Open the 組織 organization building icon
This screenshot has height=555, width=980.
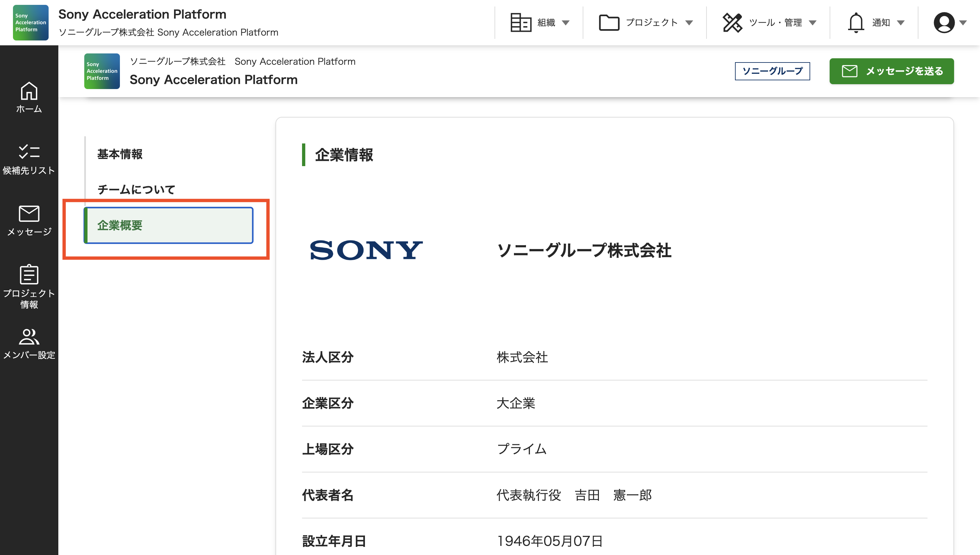point(521,22)
